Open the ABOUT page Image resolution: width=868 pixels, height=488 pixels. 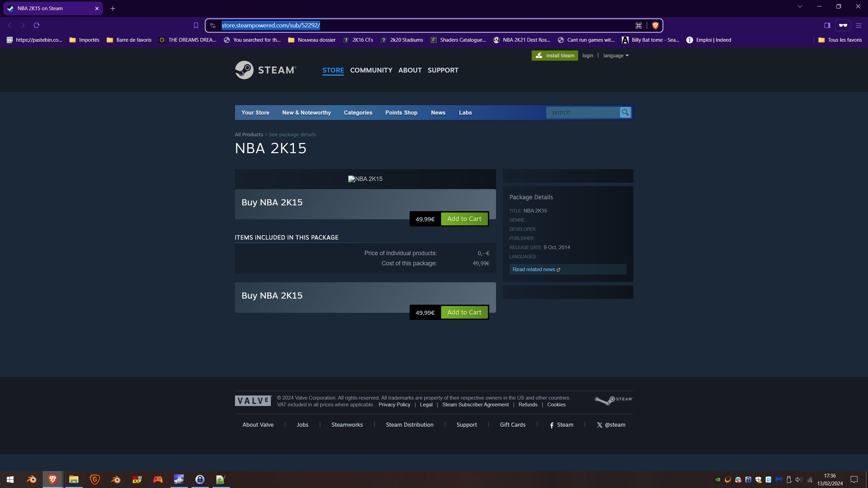410,70
